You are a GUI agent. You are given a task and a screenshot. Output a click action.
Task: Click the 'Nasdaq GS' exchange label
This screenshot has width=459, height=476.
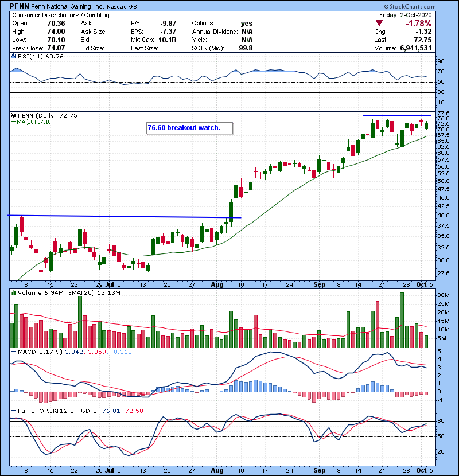pyautogui.click(x=122, y=6)
